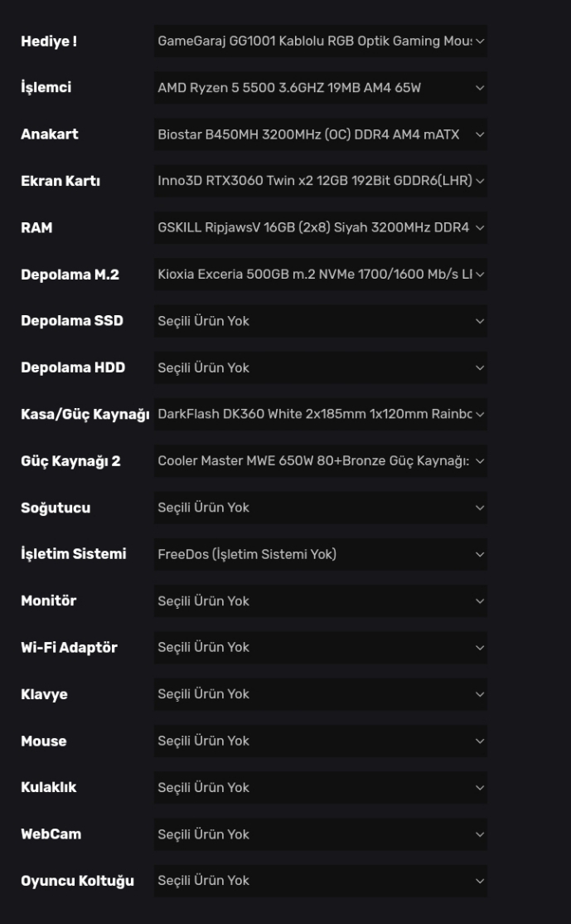The width and height of the screenshot is (571, 924).
Task: Click the Oyuncu Koltuğu dropdown chevron
Action: (480, 881)
